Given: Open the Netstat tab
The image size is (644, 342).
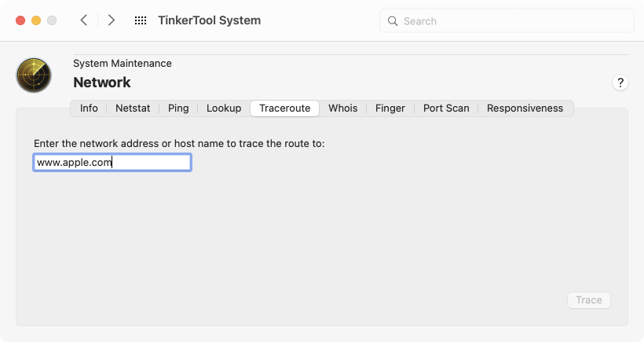Looking at the screenshot, I should tap(133, 108).
